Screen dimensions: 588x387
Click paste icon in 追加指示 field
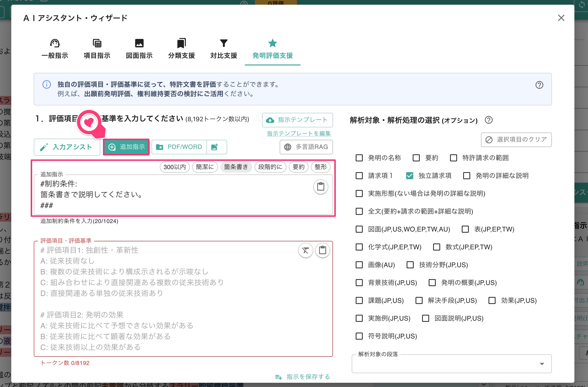pos(321,186)
